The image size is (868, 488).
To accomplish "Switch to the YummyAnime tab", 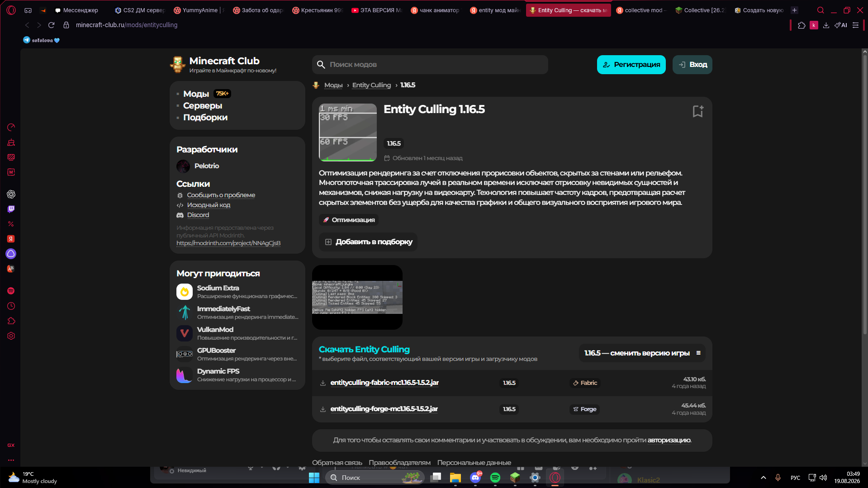I will (199, 10).
